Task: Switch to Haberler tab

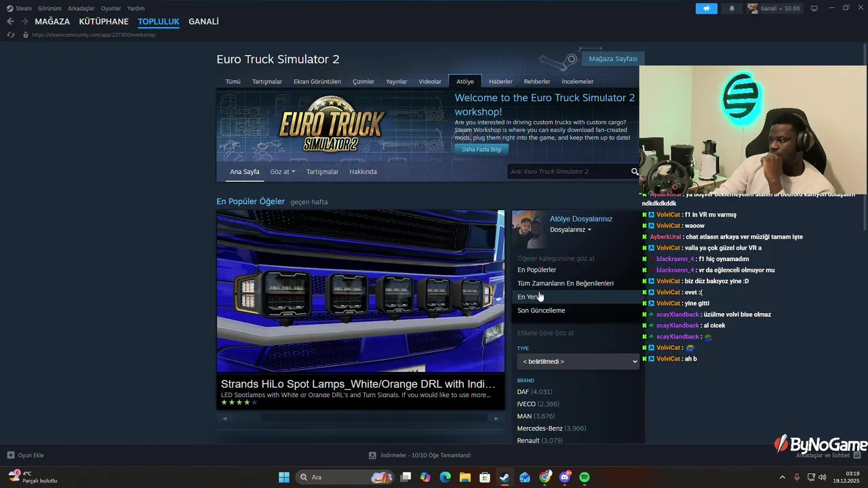Action: click(500, 81)
